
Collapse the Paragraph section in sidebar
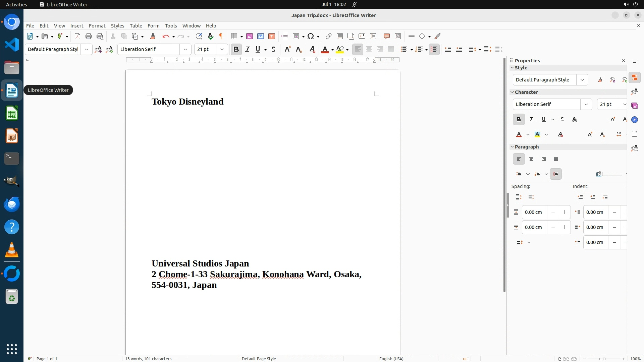point(512,147)
